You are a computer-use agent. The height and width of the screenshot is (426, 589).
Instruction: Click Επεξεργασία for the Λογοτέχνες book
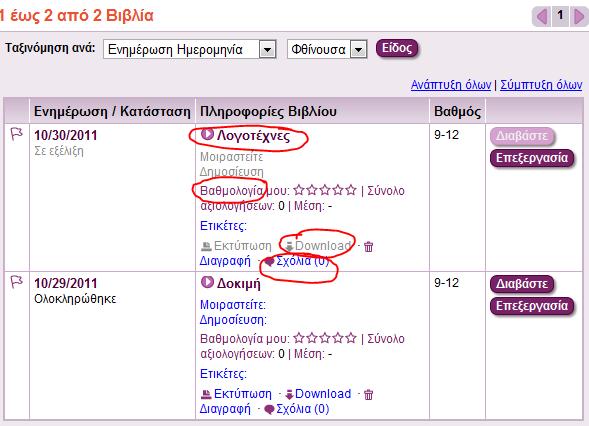tap(532, 158)
